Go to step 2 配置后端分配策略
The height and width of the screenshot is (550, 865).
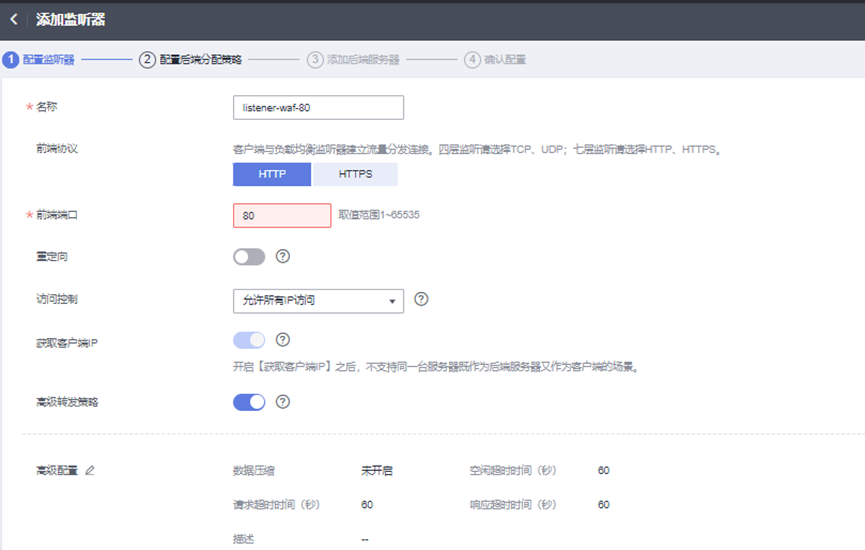click(190, 60)
